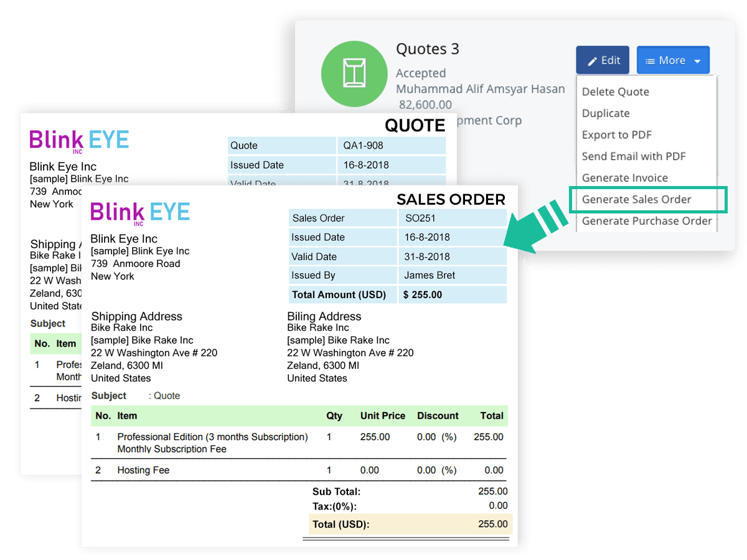Click the QUOTE heading
This screenshot has width=747, height=560.
(x=415, y=126)
